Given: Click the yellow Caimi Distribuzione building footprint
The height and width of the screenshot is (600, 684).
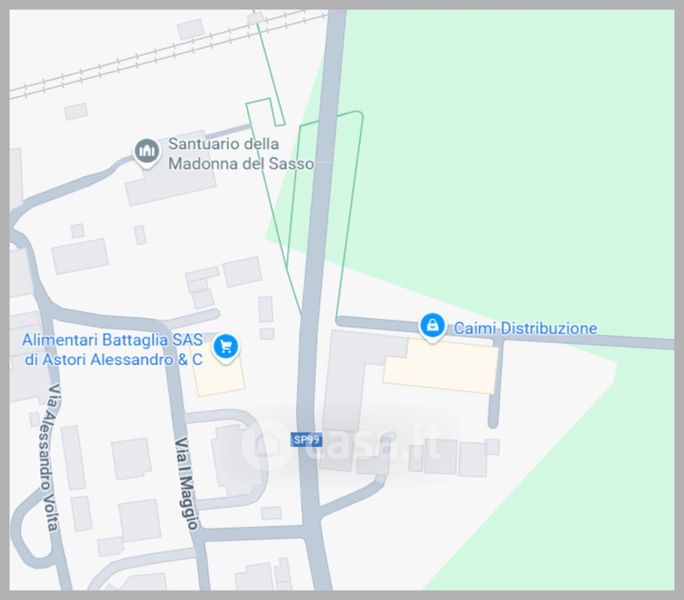Looking at the screenshot, I should 441,367.
